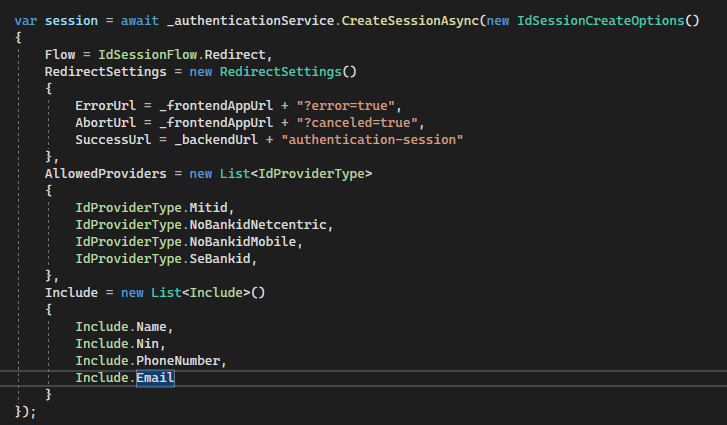
Task: Click the RedirectSettings type after new
Action: [281, 72]
